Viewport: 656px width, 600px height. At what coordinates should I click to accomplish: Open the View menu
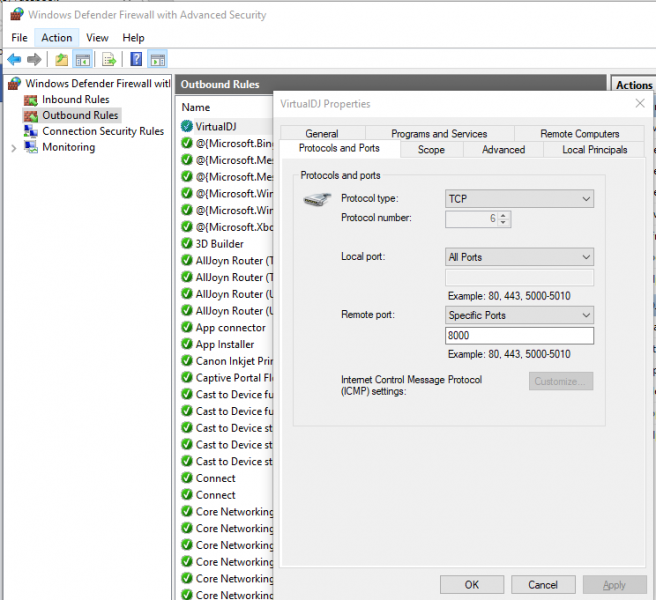(x=97, y=38)
